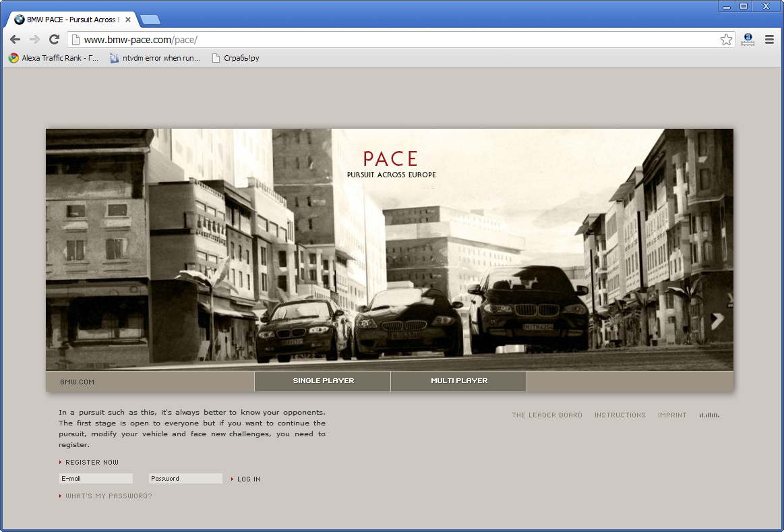The height and width of the screenshot is (532, 784).
Task: Focus the E-mail field
Action: [96, 479]
